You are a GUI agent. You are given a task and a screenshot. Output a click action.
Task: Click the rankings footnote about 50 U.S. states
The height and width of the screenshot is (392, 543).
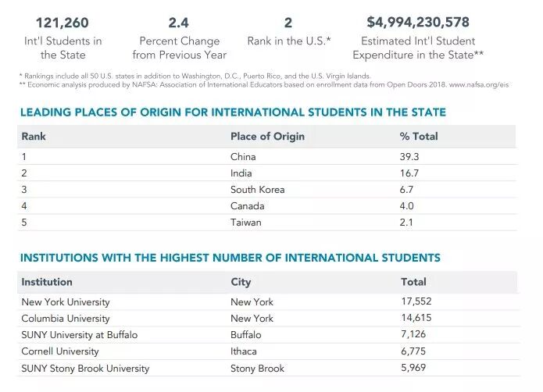click(x=195, y=76)
